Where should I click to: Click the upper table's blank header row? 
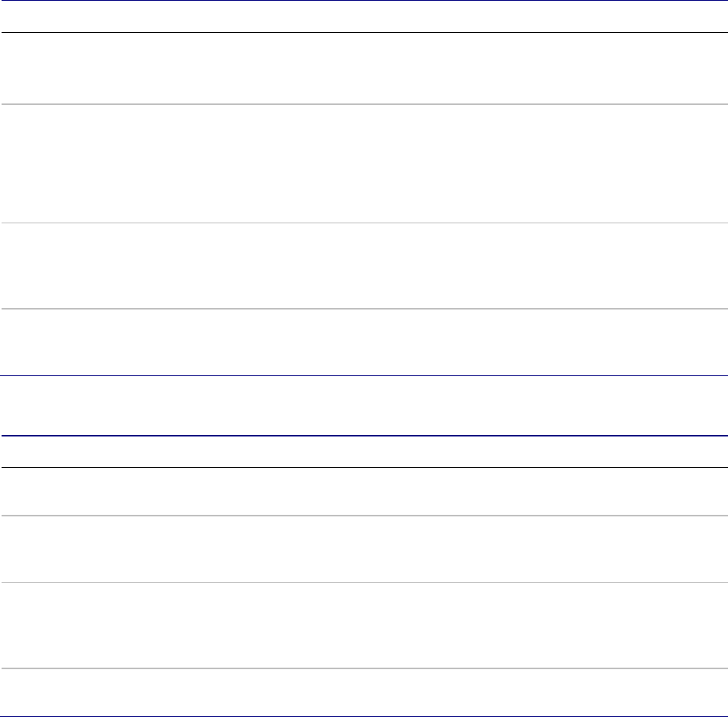click(364, 16)
